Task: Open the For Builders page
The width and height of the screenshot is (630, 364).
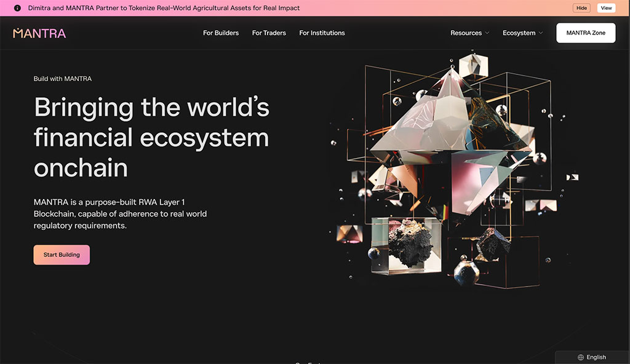Action: [221, 33]
